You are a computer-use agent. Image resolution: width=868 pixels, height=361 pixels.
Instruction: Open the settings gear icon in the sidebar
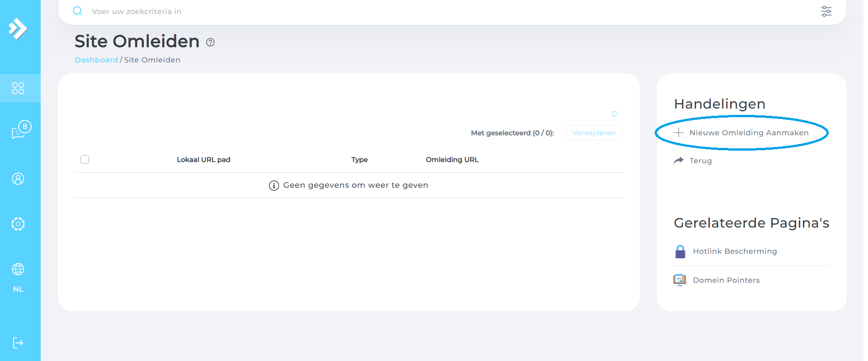coord(18,224)
